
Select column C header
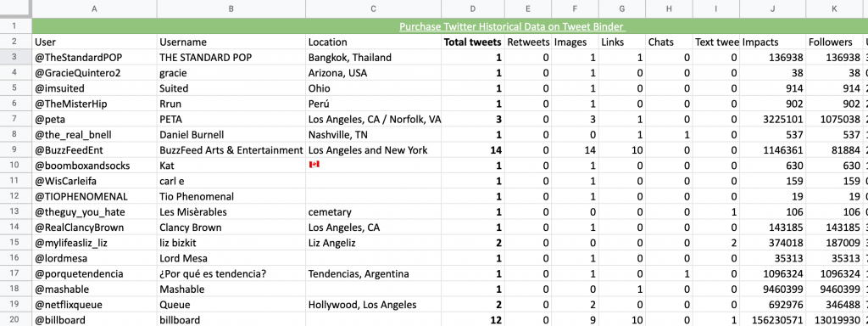click(x=373, y=8)
